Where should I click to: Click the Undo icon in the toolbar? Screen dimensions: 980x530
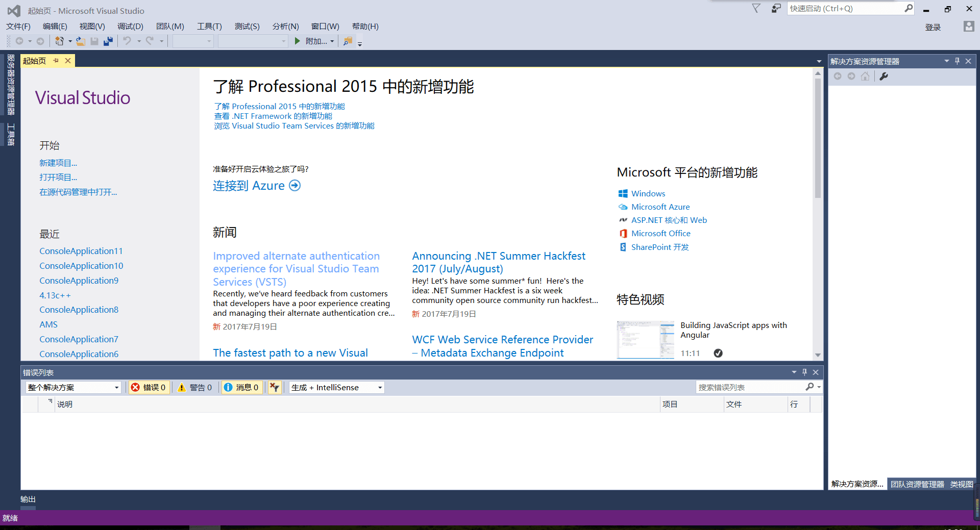tap(127, 41)
